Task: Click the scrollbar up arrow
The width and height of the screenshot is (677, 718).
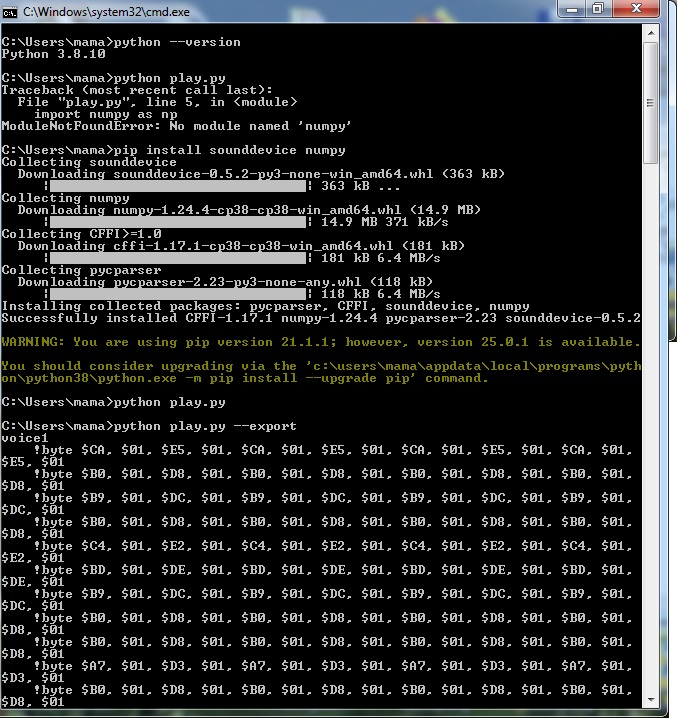Action: [x=650, y=33]
